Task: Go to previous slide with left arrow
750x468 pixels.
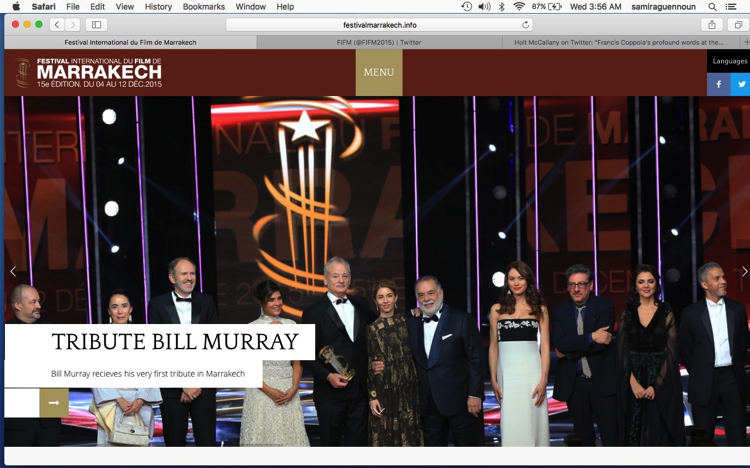Action: coord(13,271)
